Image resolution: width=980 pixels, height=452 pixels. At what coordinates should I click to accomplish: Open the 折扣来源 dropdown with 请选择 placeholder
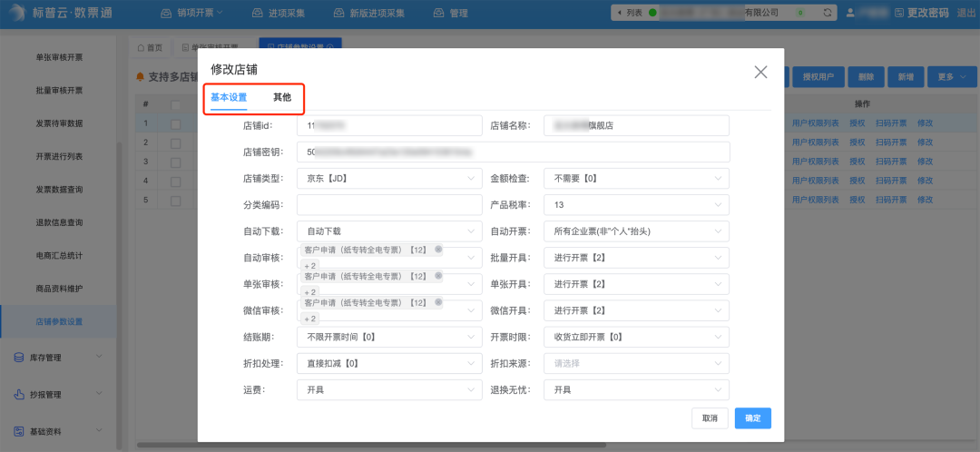click(636, 363)
